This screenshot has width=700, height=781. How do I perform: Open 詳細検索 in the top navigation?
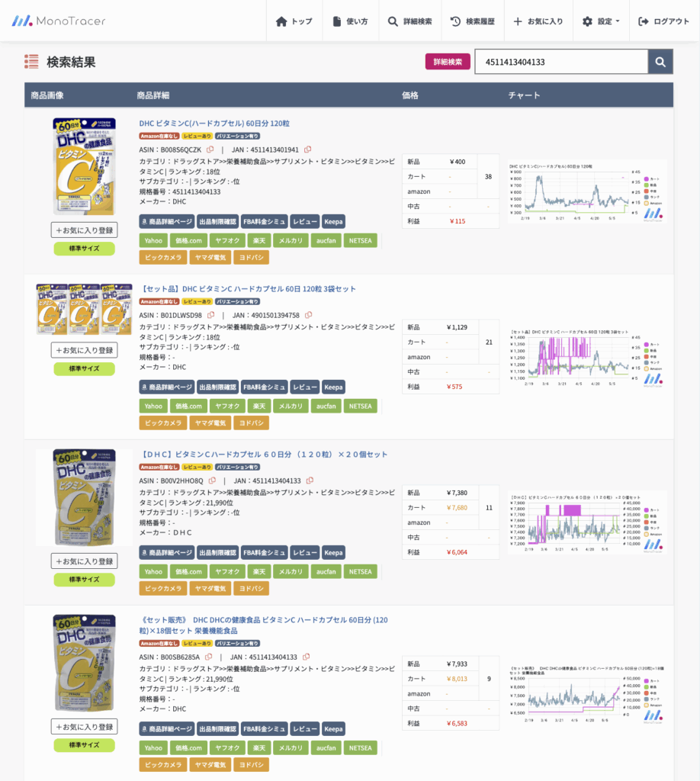(x=409, y=21)
